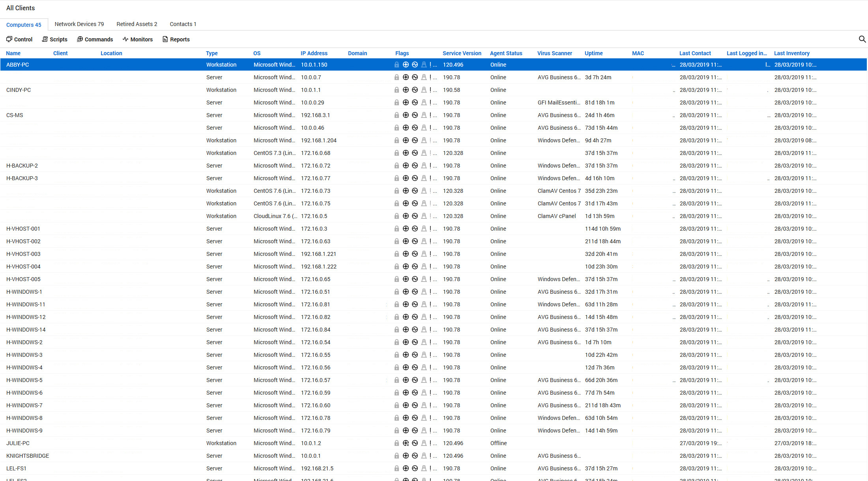
Task: Click the pulse monitor flag icon for CS-MS
Action: pos(415,115)
